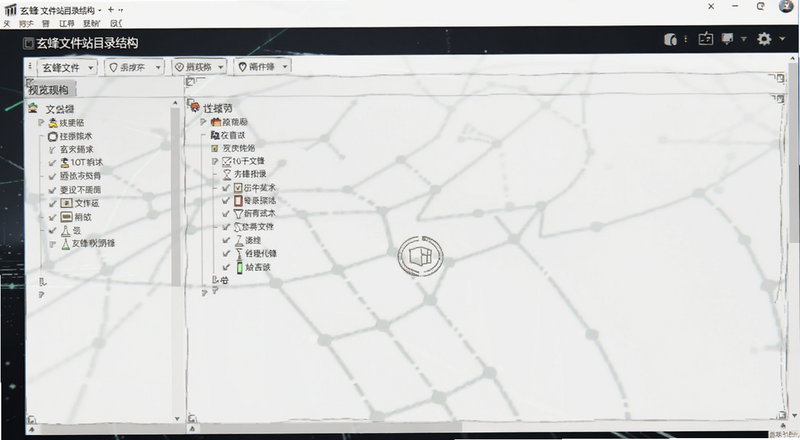The height and width of the screenshot is (440, 800).
Task: Open the 玄锋文件 dropdown in toolbar
Action: [67, 67]
